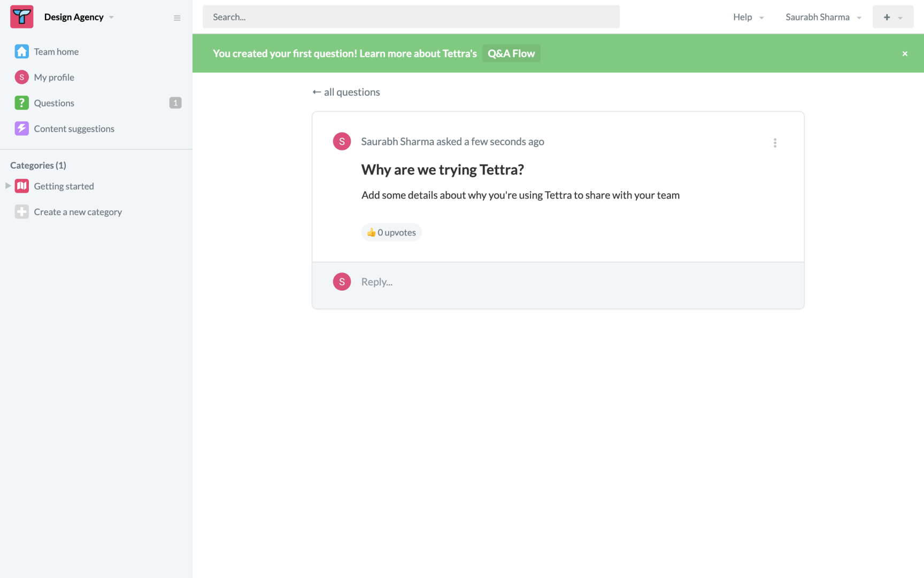Click the Tettra logo icon
924x578 pixels.
click(x=22, y=17)
